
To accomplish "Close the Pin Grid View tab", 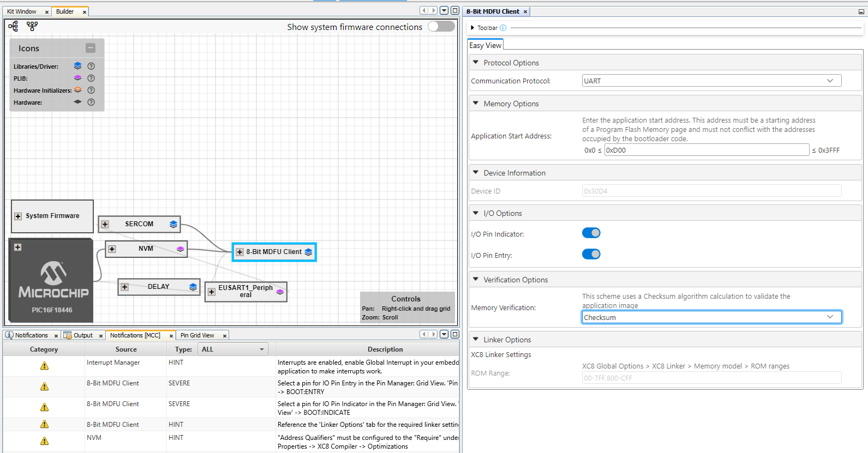I will (x=225, y=336).
